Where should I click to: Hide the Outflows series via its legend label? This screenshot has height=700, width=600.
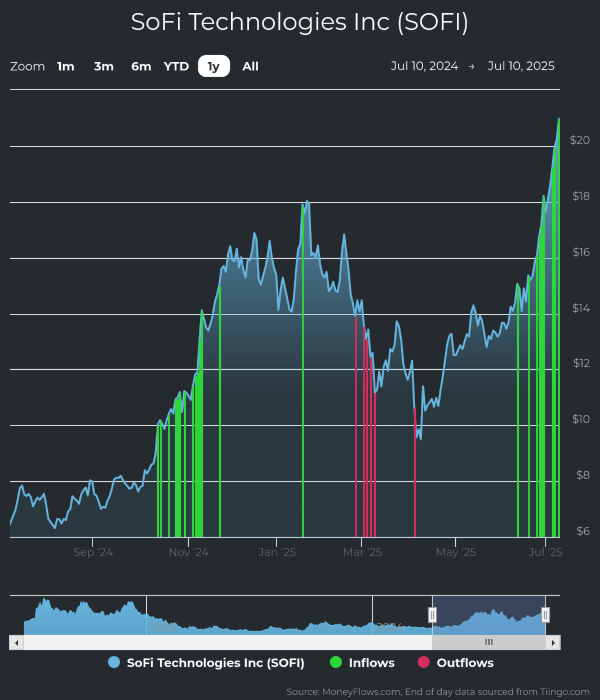[465, 662]
